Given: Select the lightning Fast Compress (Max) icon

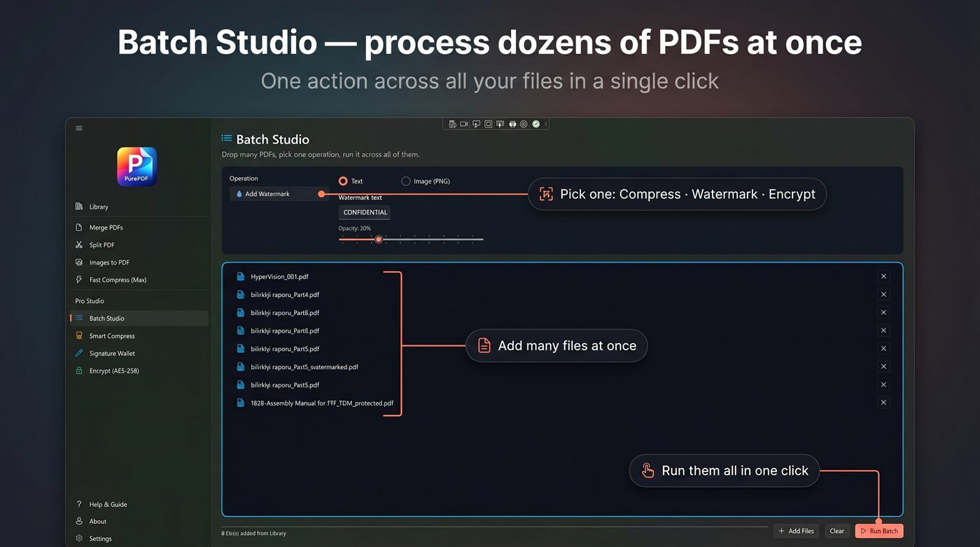Looking at the screenshot, I should pos(79,280).
